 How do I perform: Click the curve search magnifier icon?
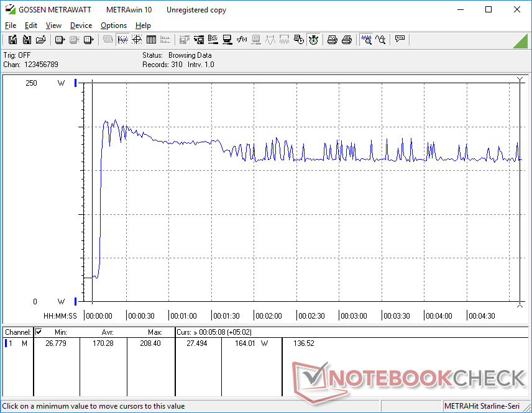380,40
